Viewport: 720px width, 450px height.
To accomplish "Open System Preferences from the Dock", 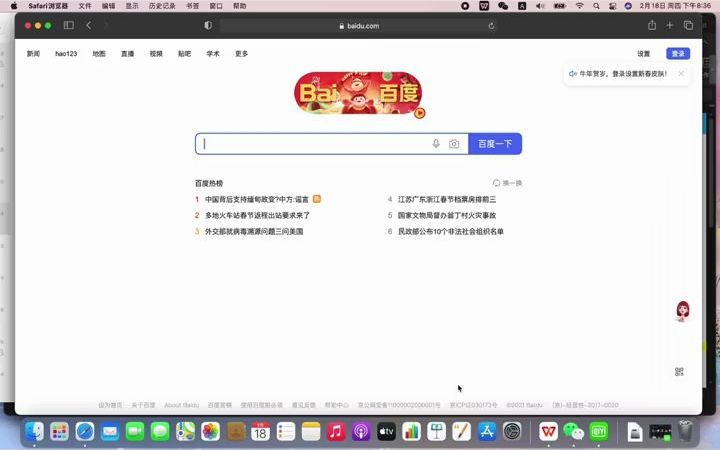I will (x=512, y=432).
